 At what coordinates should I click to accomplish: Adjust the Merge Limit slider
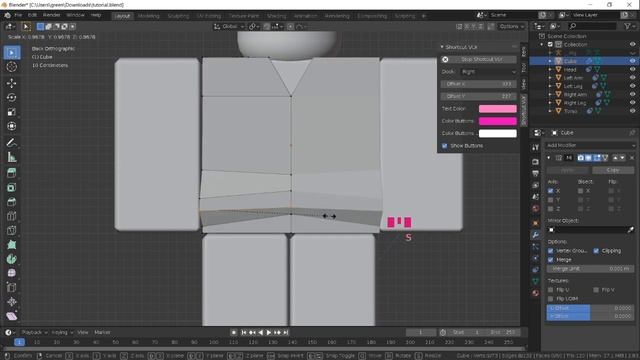(590, 269)
